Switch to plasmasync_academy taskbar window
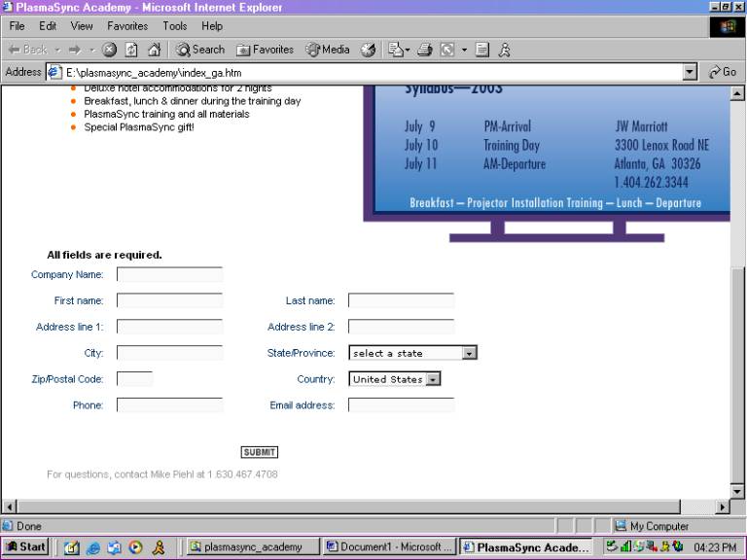 coord(253,546)
